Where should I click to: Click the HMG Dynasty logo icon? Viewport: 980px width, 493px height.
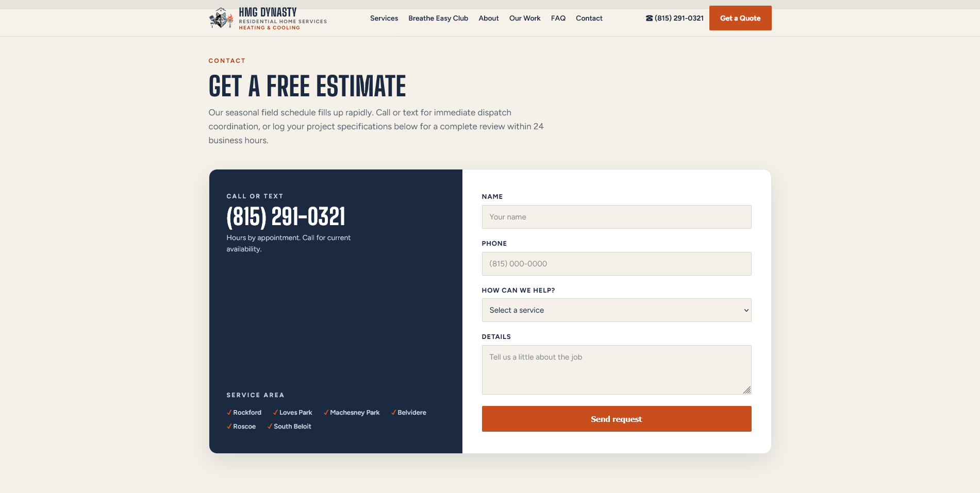(221, 18)
